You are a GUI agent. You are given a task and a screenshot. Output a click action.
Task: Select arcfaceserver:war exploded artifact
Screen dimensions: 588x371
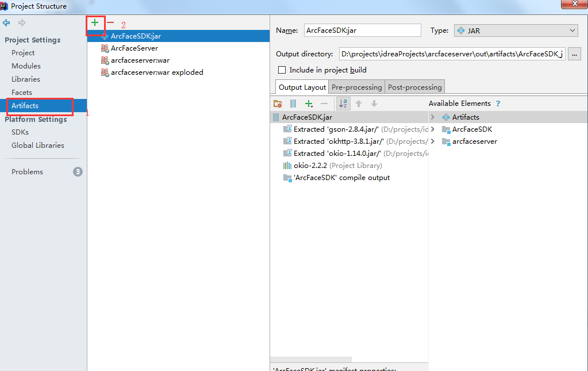(x=179, y=72)
